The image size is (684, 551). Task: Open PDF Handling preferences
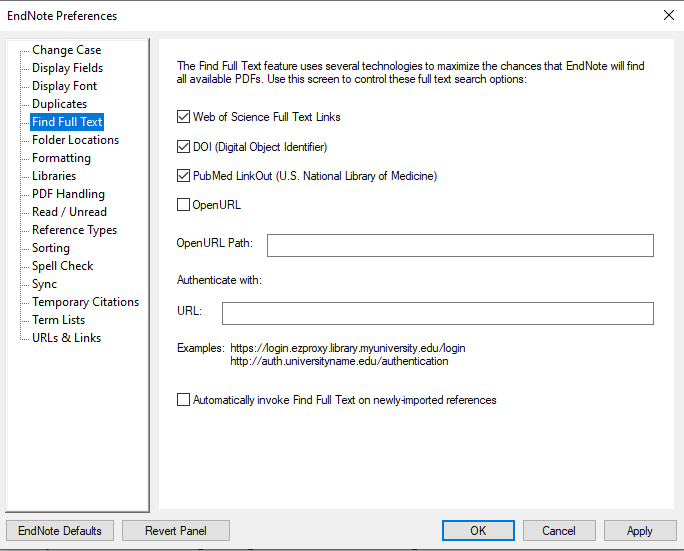coord(68,194)
